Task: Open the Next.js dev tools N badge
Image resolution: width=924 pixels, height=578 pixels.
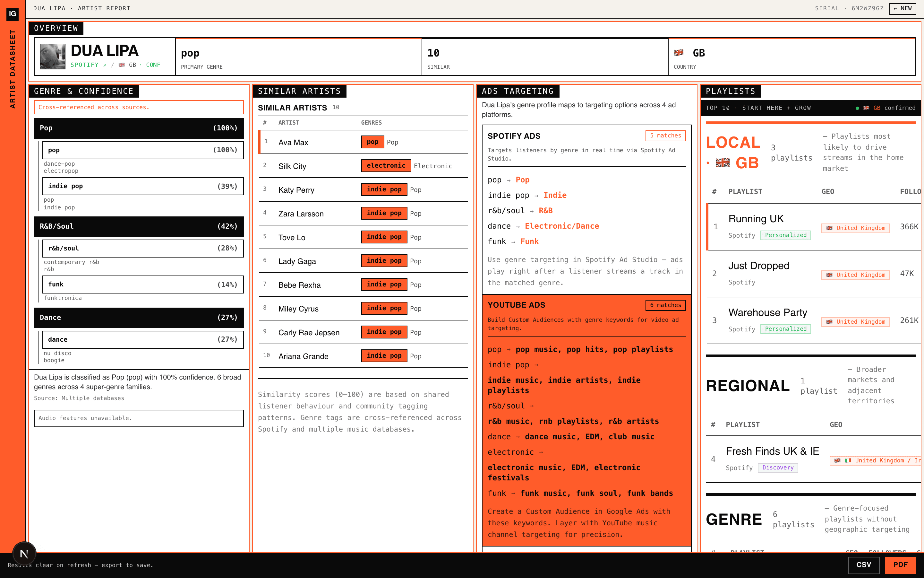Action: [x=24, y=553]
